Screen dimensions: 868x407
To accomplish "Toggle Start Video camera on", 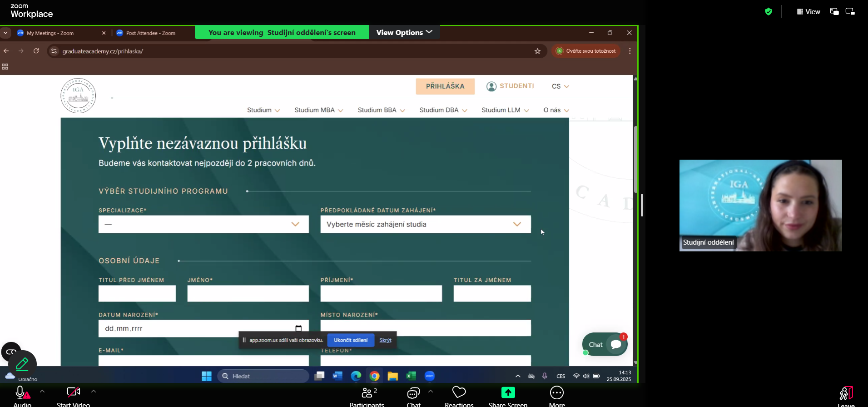I will click(x=73, y=393).
